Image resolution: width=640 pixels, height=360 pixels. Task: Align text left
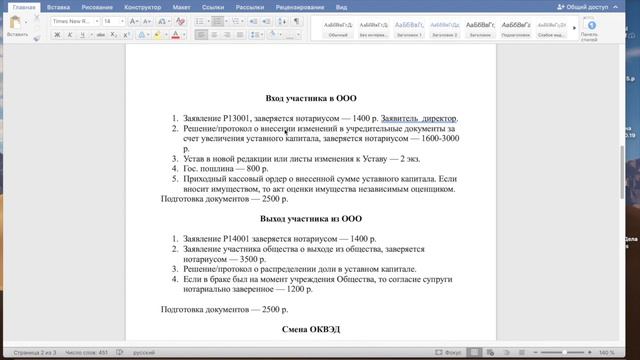point(201,35)
